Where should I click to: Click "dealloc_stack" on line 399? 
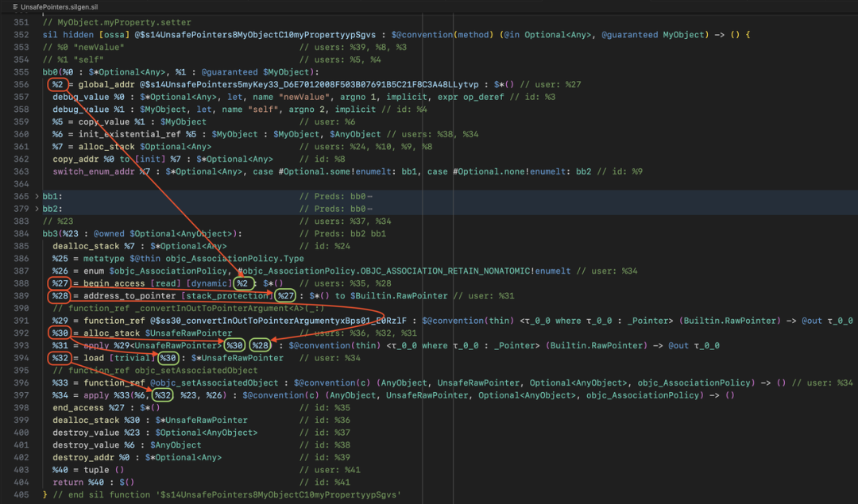point(86,421)
